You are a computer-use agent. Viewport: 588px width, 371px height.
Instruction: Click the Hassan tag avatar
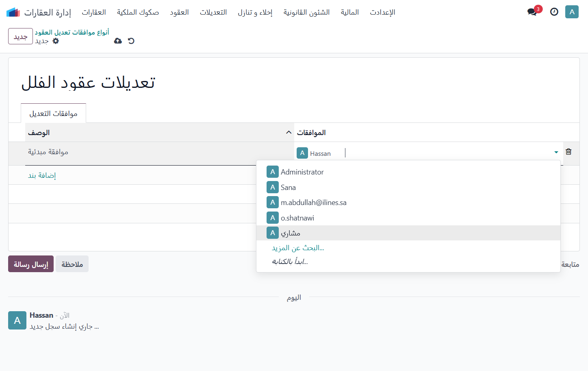pyautogui.click(x=302, y=153)
